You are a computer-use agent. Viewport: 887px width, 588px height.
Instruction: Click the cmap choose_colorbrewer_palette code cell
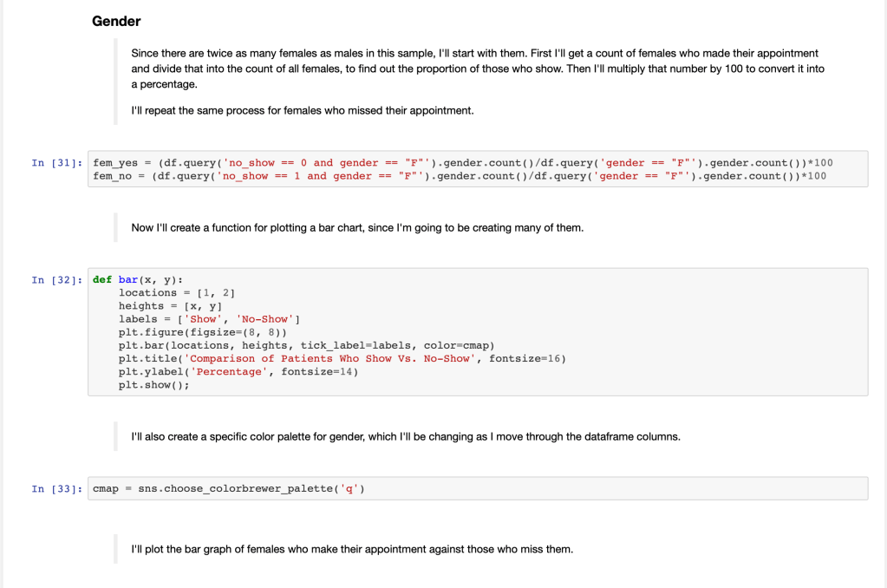tap(230, 488)
